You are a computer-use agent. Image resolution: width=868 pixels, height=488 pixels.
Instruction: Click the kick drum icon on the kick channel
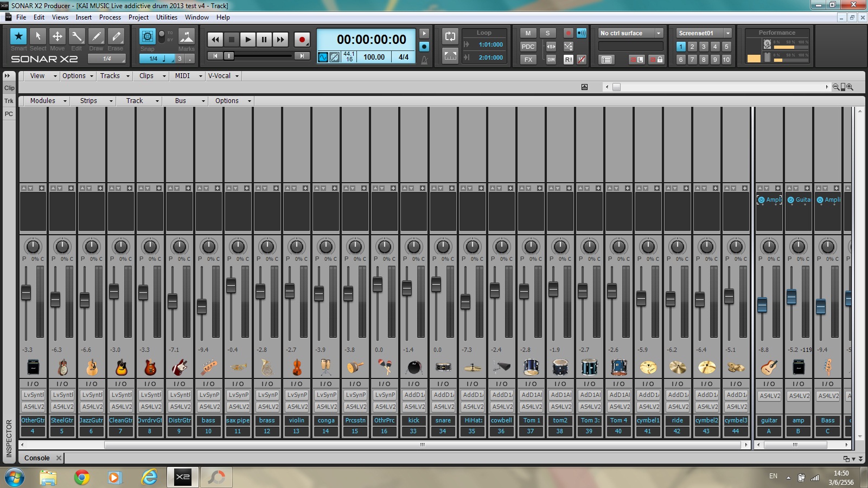pyautogui.click(x=414, y=367)
